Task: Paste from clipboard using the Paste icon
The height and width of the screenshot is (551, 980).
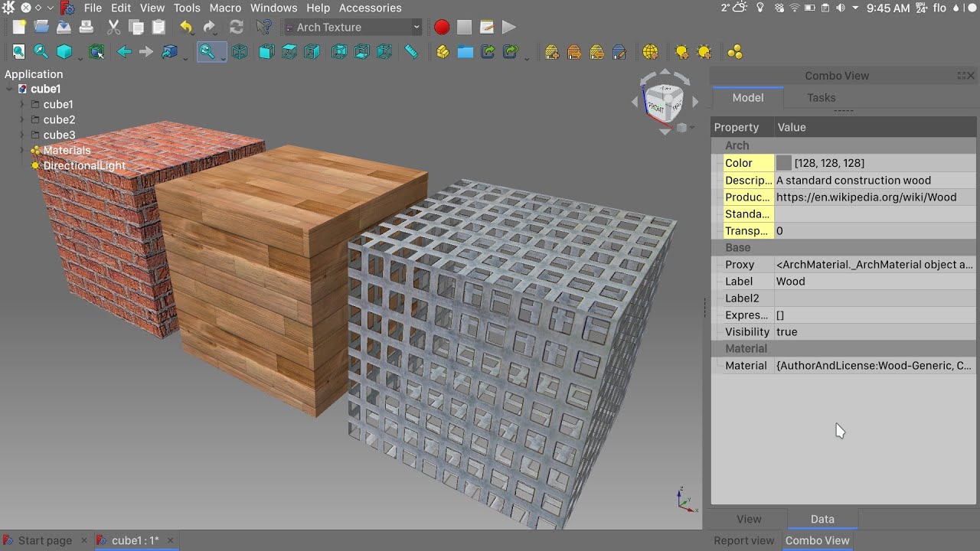Action: coord(158,27)
